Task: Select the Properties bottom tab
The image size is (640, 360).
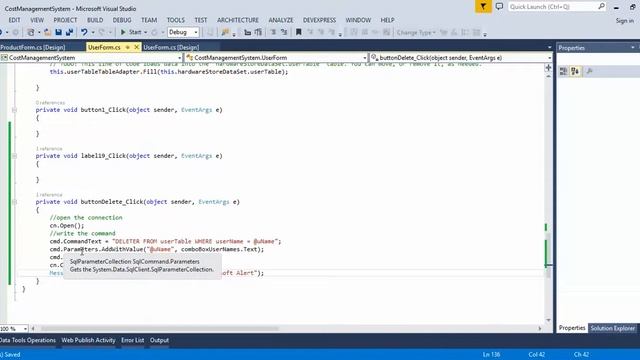Action: (x=572, y=328)
